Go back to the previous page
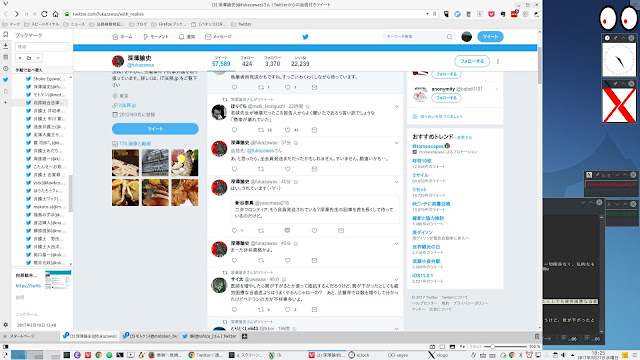 click(x=6, y=14)
